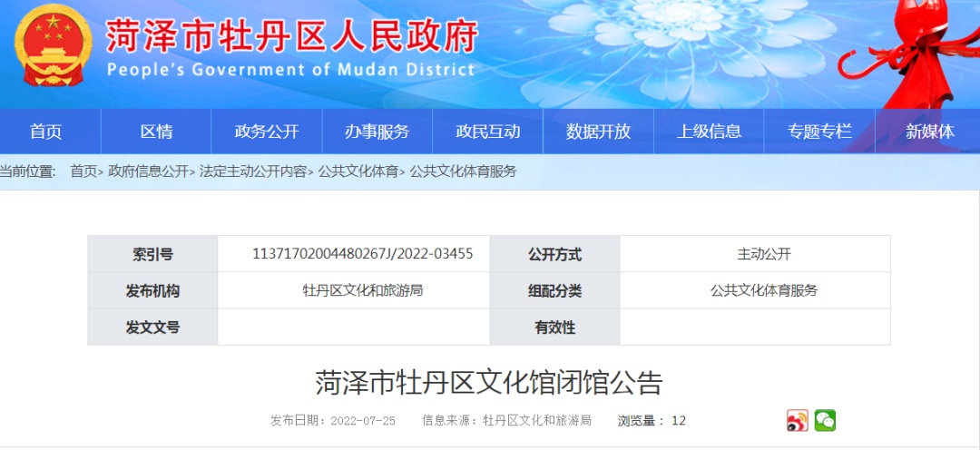Click the 发文文号 label cell

tap(152, 327)
